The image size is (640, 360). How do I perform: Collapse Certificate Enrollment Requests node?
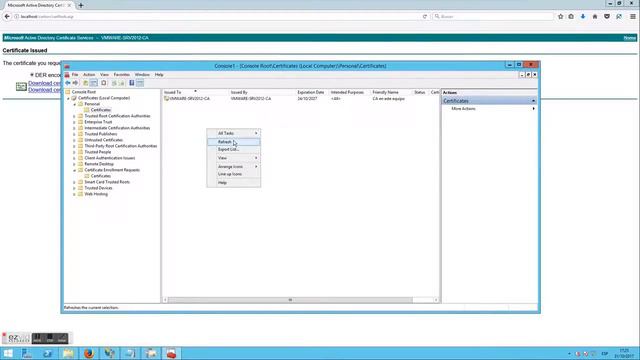click(75, 170)
